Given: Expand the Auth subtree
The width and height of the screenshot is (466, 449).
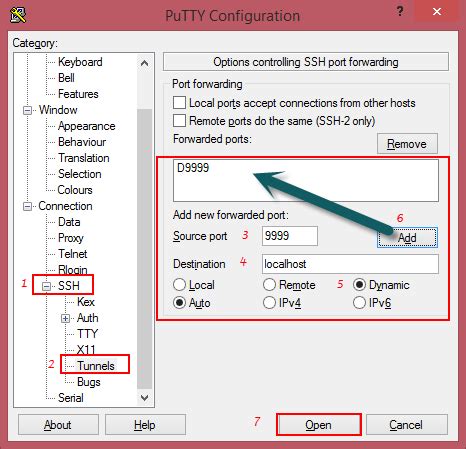Looking at the screenshot, I should coord(65,318).
